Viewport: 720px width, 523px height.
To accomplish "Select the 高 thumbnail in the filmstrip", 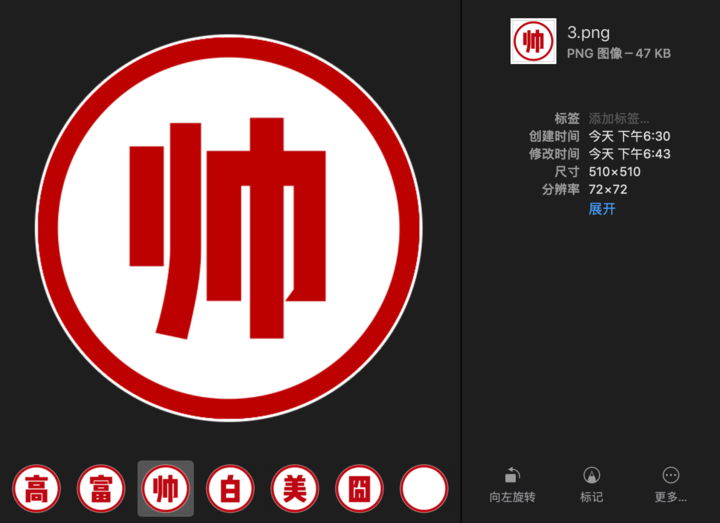I will pos(36,489).
